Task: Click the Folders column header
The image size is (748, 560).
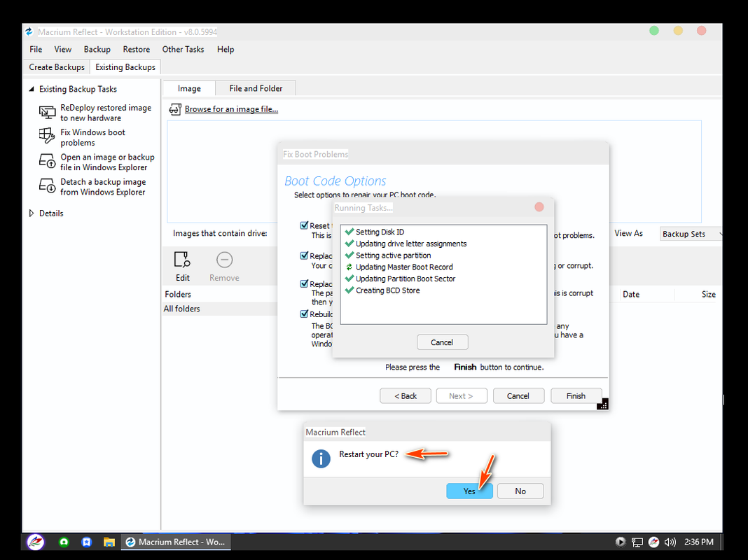Action: (178, 294)
